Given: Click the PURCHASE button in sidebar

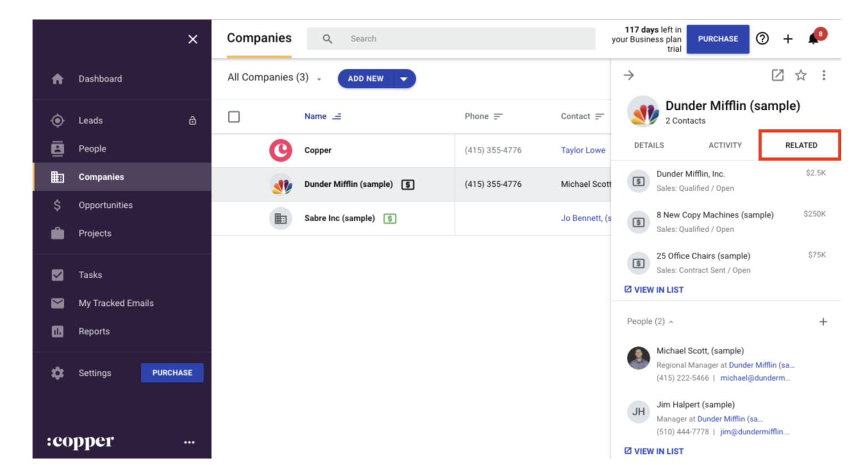Looking at the screenshot, I should pyautogui.click(x=172, y=373).
